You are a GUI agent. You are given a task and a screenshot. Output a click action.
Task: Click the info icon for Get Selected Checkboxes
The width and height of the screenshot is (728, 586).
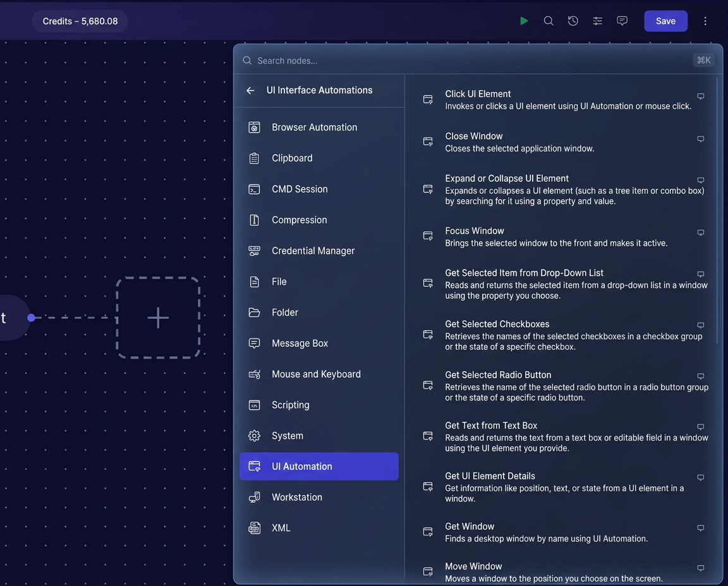click(701, 325)
